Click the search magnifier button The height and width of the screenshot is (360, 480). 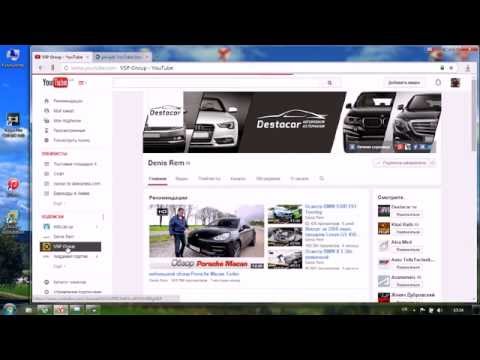tap(330, 83)
